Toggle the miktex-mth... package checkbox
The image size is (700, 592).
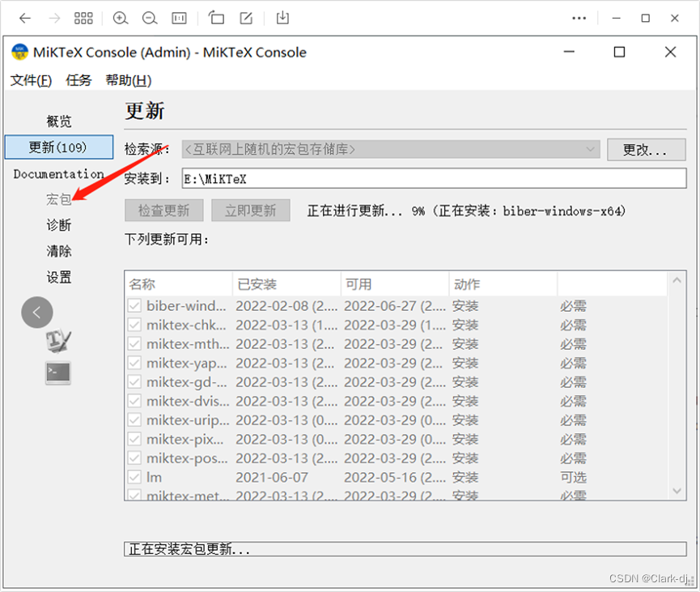134,344
